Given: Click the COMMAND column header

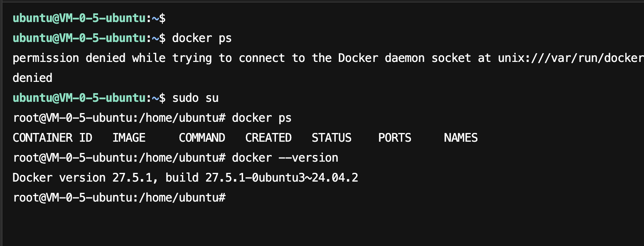Looking at the screenshot, I should 202,138.
